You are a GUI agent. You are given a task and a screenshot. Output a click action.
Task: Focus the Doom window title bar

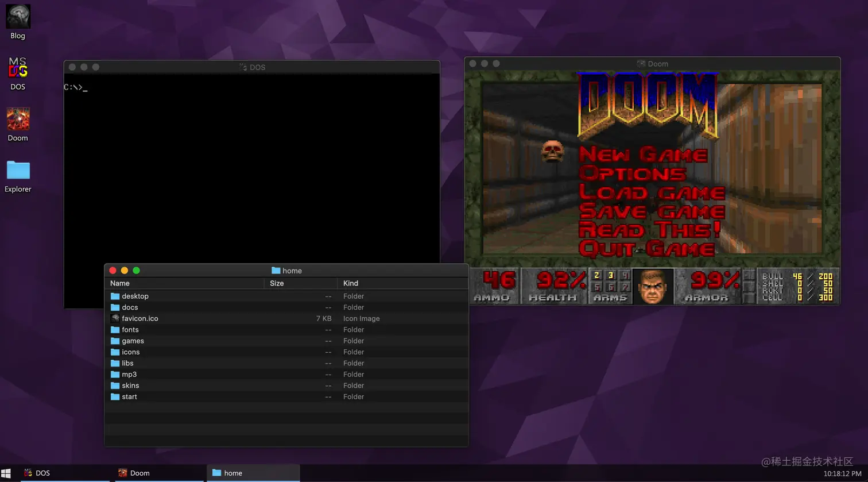[652, 64]
